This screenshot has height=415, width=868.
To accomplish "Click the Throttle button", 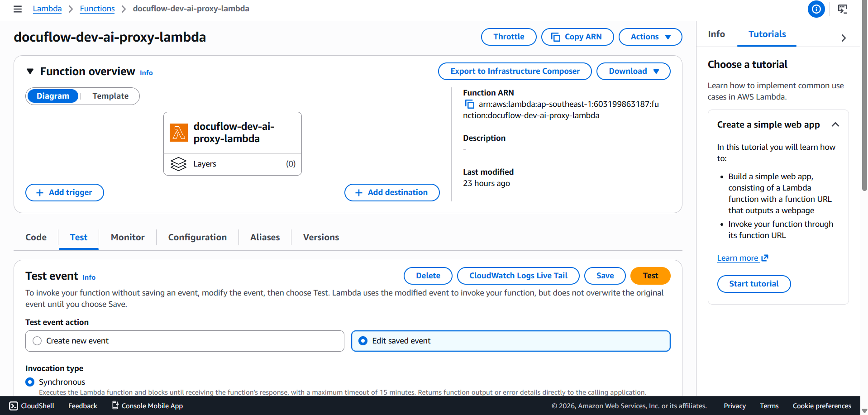I will [509, 37].
